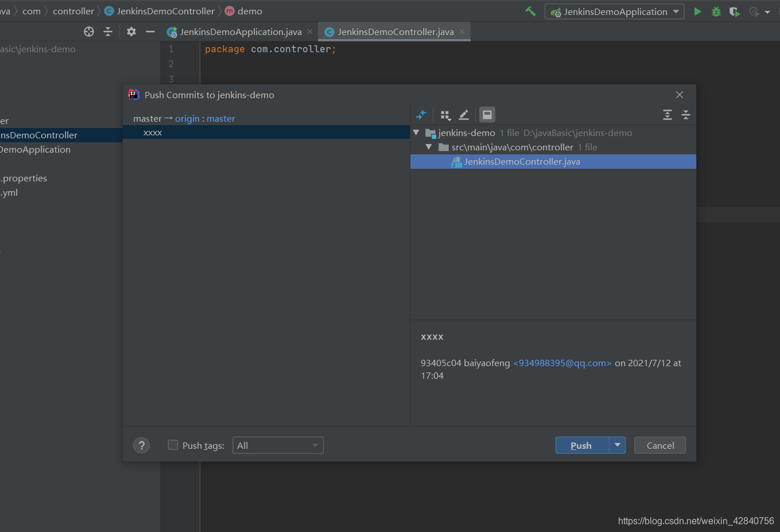Select the src\main\java\com\controller folder row
Screen dimensions: 780x532
pos(553,147)
